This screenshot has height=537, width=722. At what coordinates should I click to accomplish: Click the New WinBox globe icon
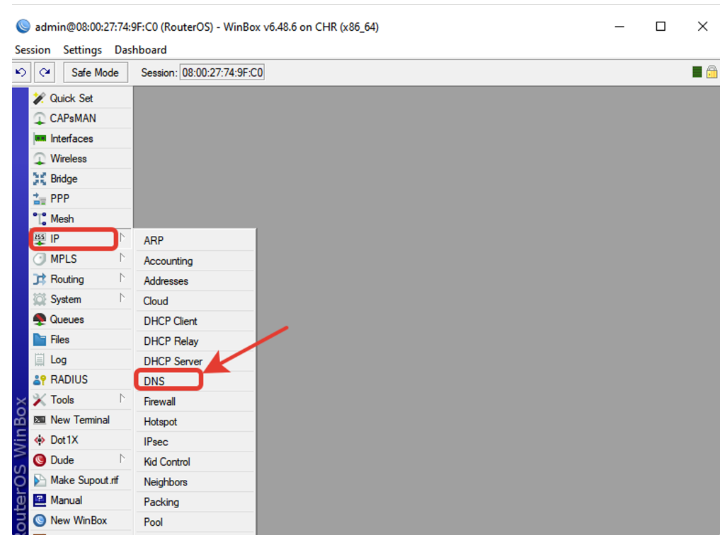point(40,520)
